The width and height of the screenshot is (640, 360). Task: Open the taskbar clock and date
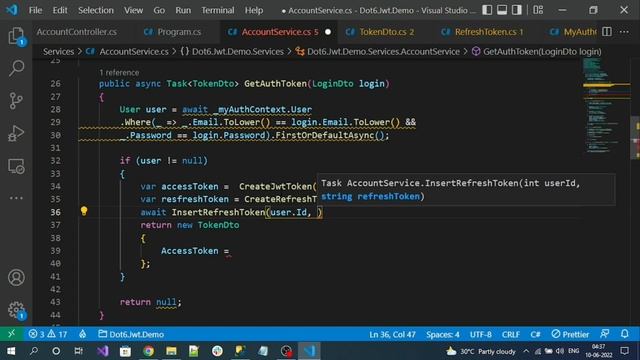(x=598, y=351)
